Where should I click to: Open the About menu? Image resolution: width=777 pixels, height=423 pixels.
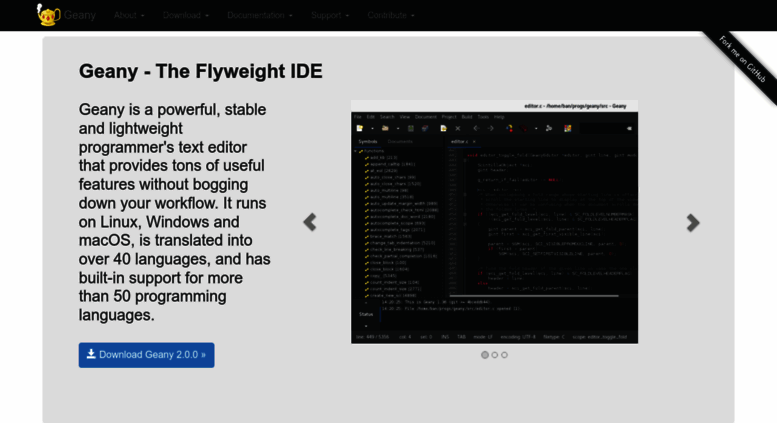[x=129, y=15]
